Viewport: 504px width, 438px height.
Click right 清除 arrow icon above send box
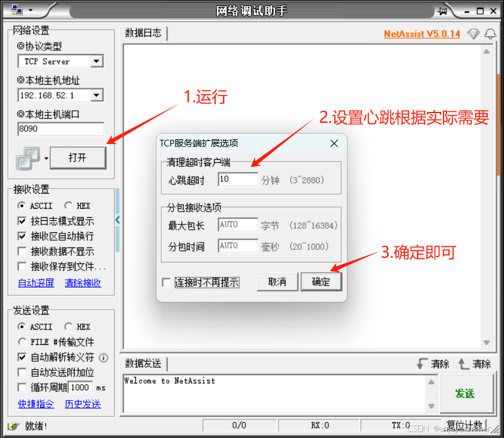pyautogui.click(x=464, y=364)
